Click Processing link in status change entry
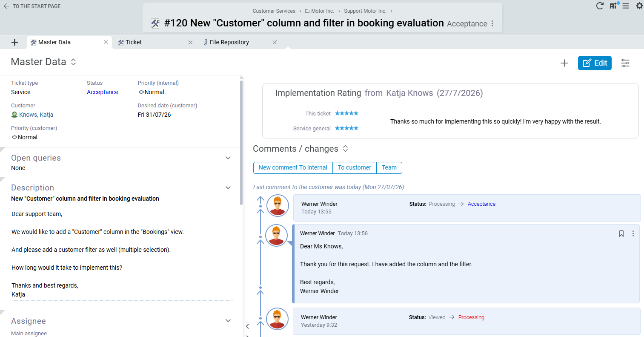Screen dimensions: 644x337 click(471, 317)
